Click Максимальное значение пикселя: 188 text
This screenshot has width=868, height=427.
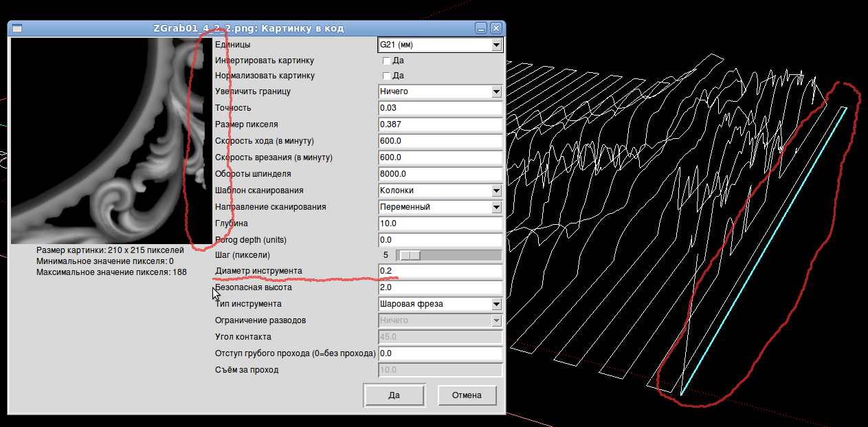(x=112, y=272)
